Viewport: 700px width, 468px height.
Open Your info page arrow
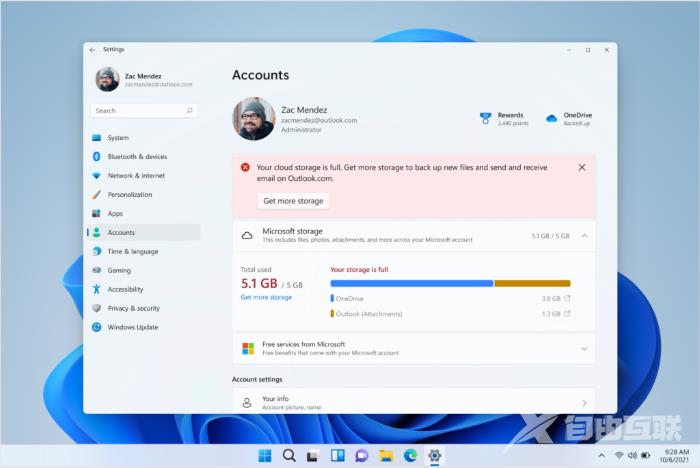click(x=584, y=403)
